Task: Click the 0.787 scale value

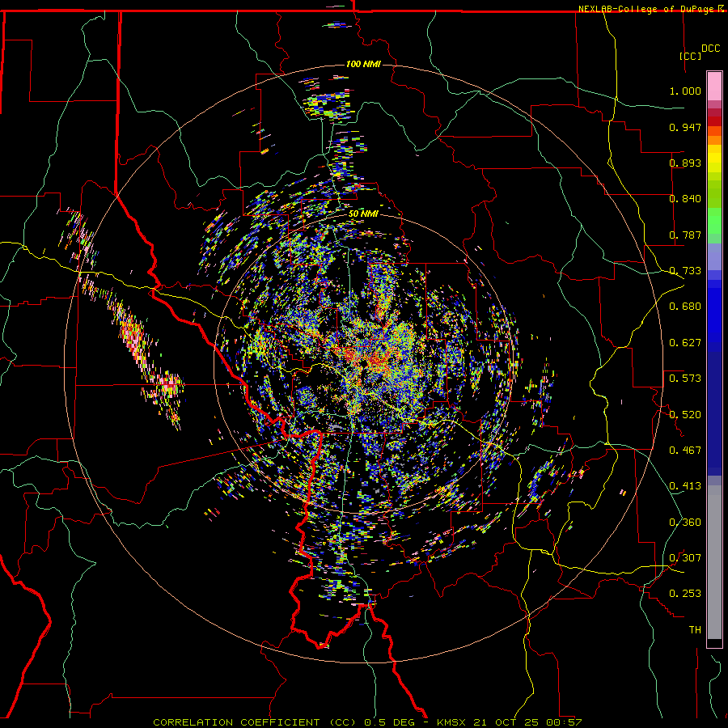Action: coord(685,235)
